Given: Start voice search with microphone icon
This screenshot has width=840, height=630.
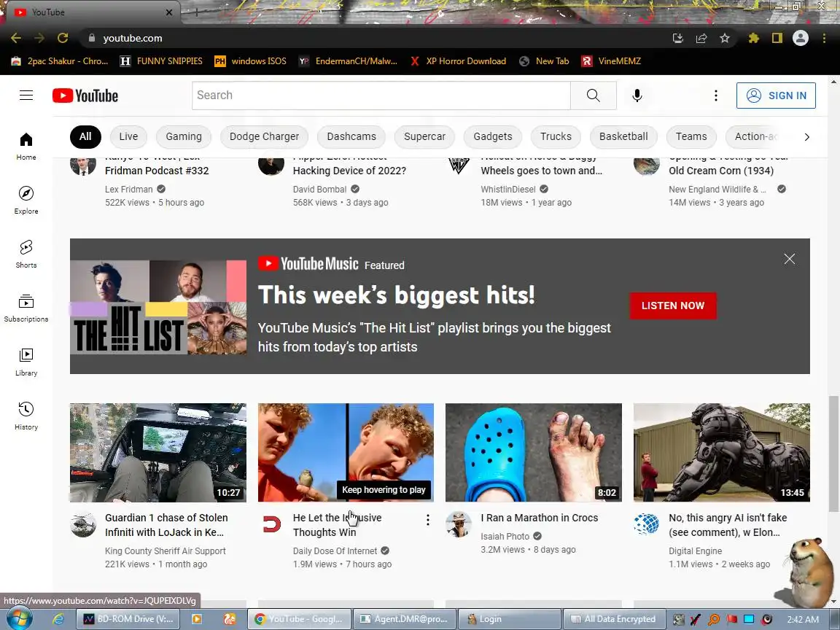Looking at the screenshot, I should pyautogui.click(x=637, y=96).
